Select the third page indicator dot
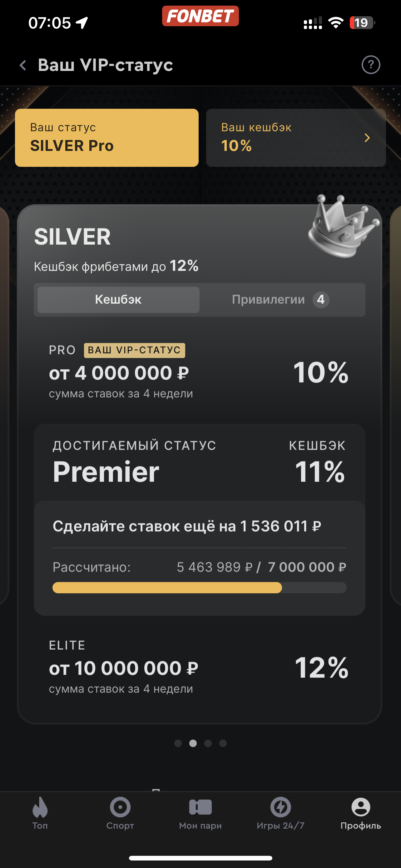 208,743
